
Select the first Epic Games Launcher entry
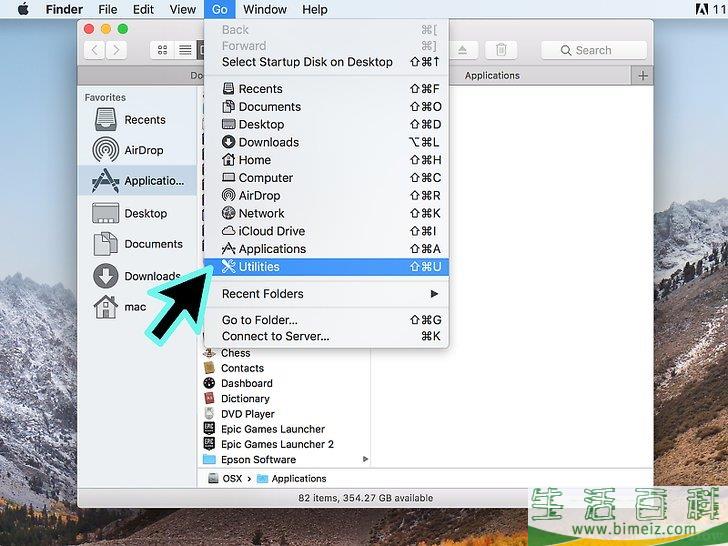click(x=264, y=429)
